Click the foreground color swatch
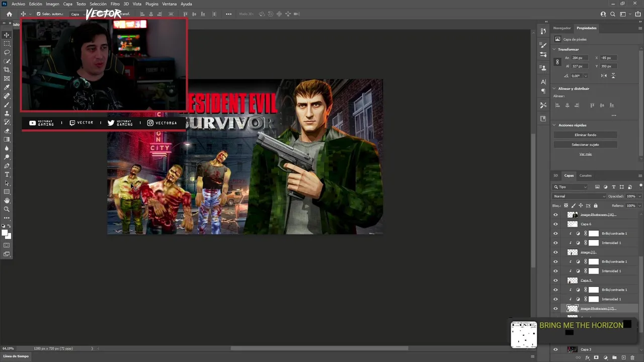644x362 pixels. click(x=6, y=233)
